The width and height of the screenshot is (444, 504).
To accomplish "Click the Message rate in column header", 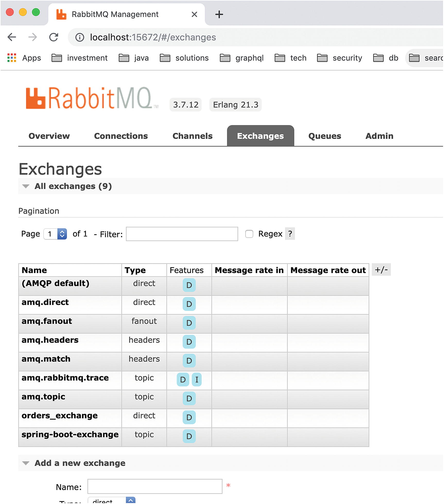I will click(249, 270).
